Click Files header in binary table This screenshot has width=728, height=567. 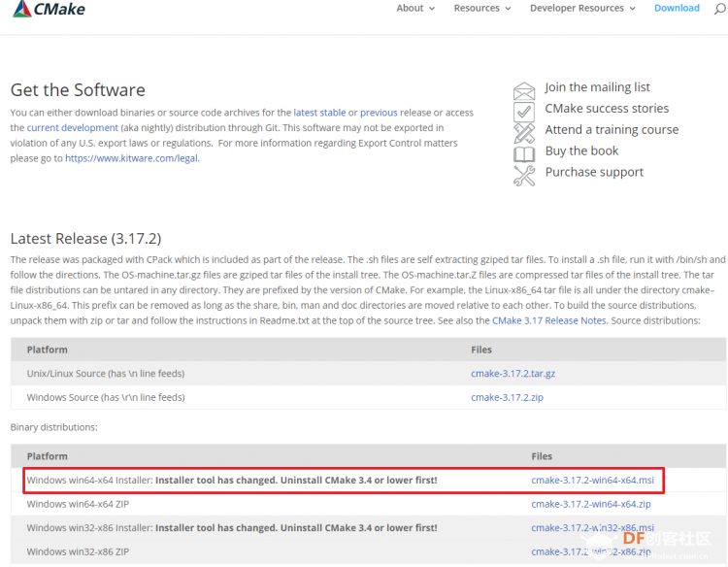coord(542,456)
